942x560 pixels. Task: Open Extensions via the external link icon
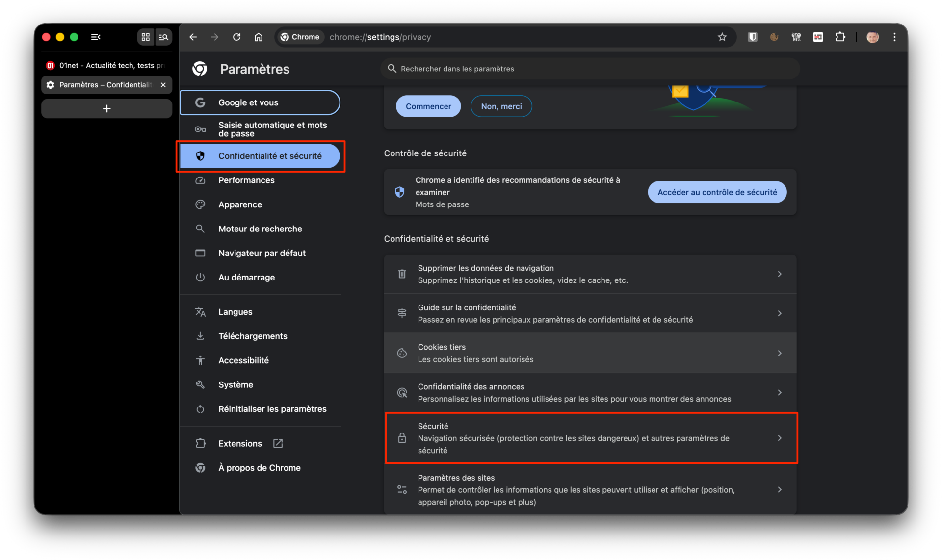(277, 443)
